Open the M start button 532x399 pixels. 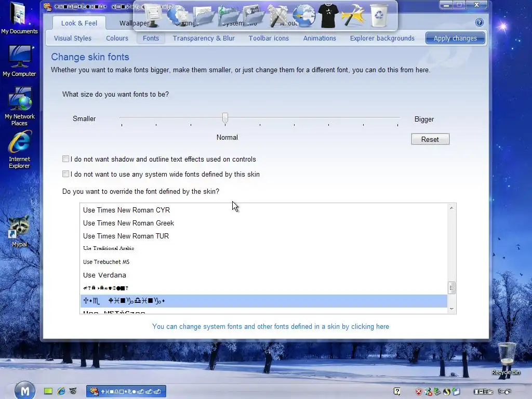[25, 391]
